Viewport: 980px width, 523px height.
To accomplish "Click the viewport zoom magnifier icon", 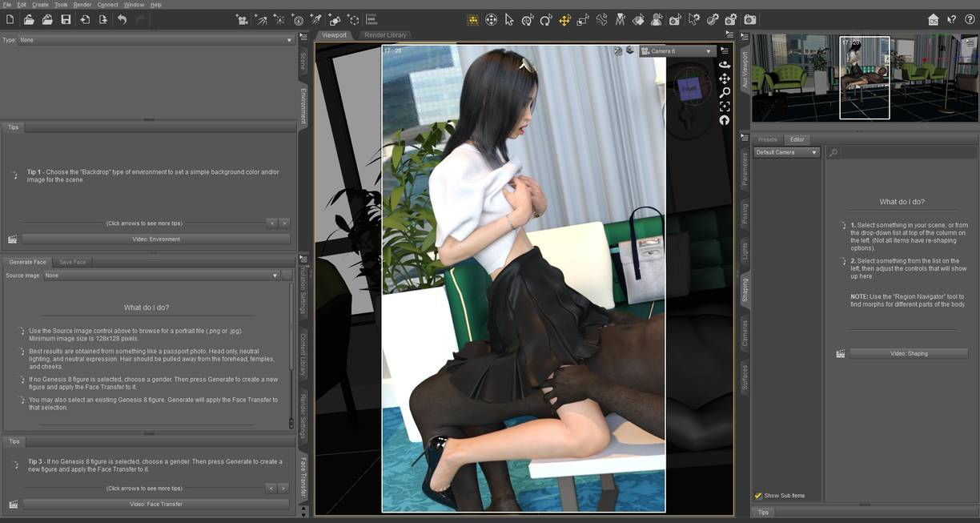I will (724, 92).
